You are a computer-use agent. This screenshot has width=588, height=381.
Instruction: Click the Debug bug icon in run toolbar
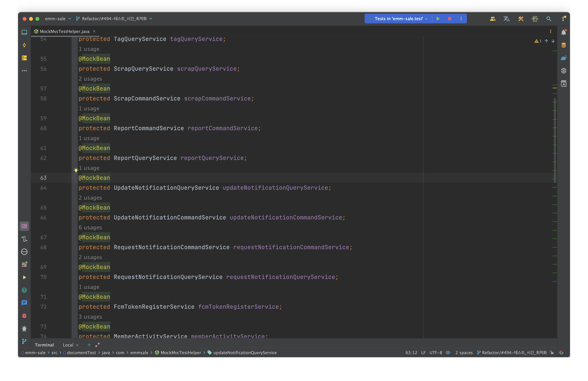point(449,19)
